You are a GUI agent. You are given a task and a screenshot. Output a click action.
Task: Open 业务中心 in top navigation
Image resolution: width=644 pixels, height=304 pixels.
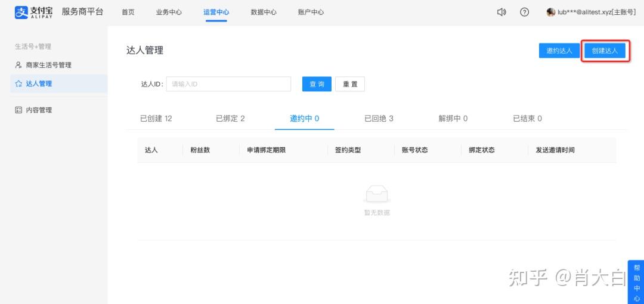click(169, 13)
